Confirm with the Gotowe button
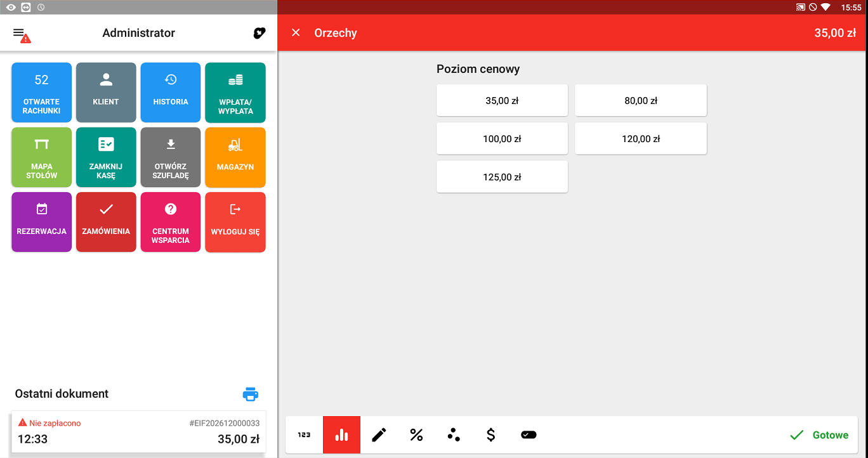This screenshot has height=458, width=868. 819,435
